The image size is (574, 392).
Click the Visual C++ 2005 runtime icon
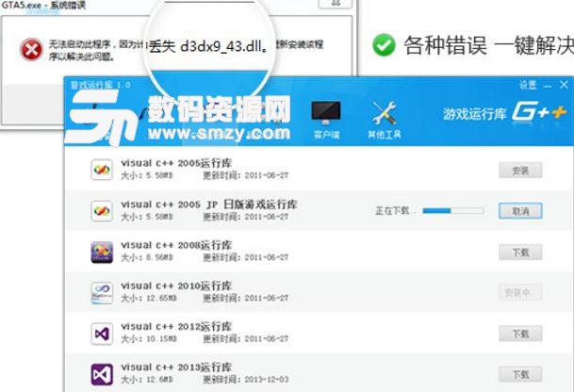pos(102,170)
